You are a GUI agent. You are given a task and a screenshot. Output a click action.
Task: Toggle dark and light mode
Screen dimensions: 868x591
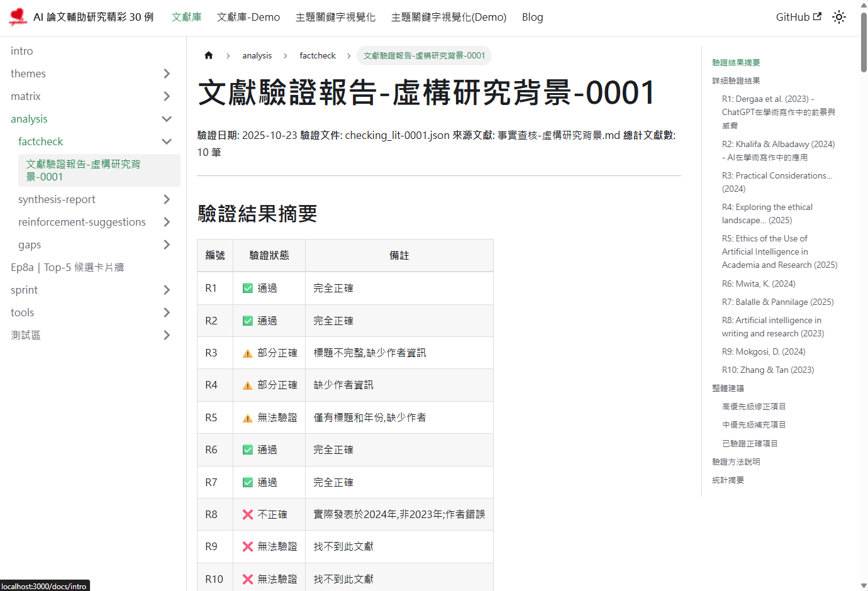pyautogui.click(x=838, y=17)
